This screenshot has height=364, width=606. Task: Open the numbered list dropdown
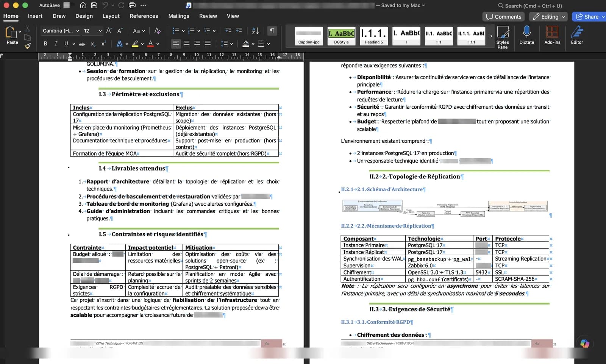click(199, 31)
